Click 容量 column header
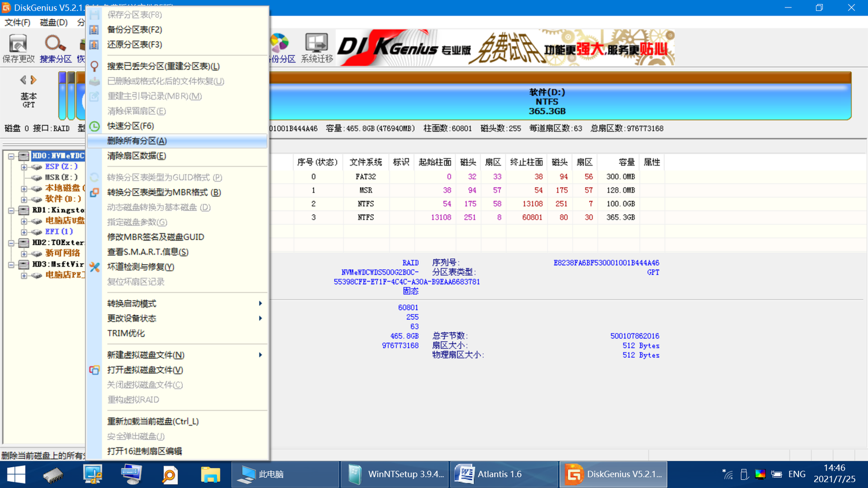 click(x=619, y=162)
